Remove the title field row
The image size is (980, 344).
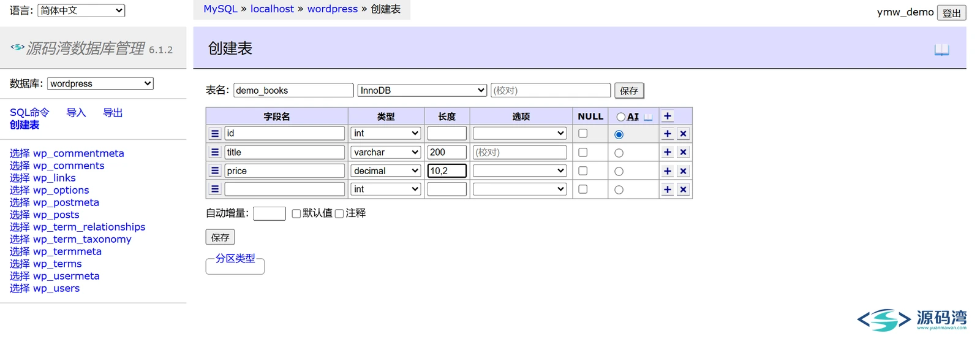tap(684, 152)
